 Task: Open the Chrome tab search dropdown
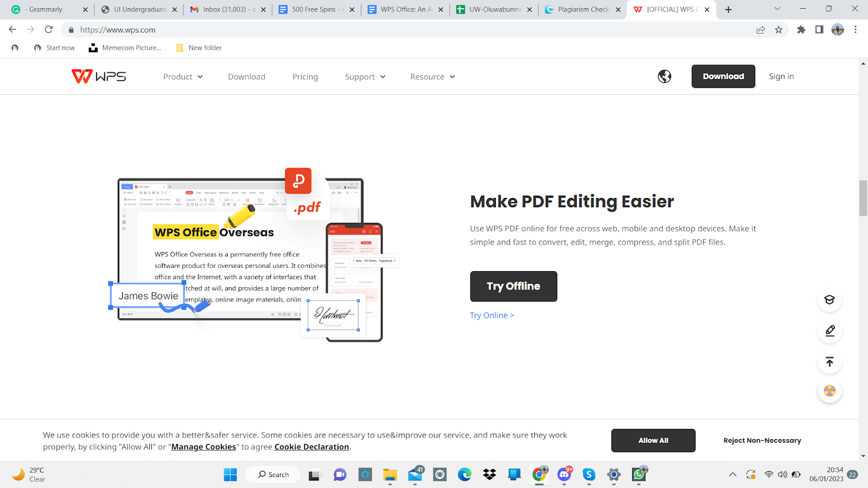tap(777, 9)
